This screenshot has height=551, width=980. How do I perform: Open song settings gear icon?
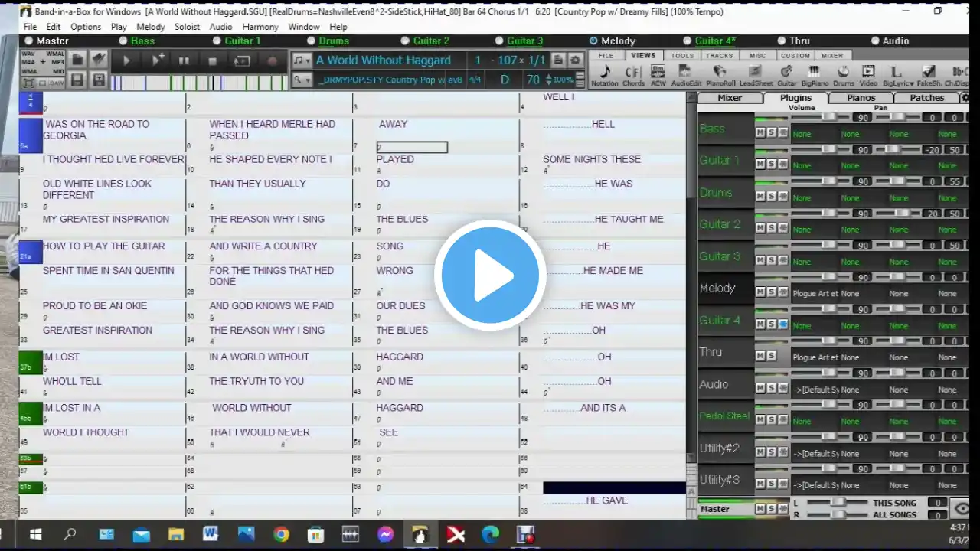click(x=575, y=60)
